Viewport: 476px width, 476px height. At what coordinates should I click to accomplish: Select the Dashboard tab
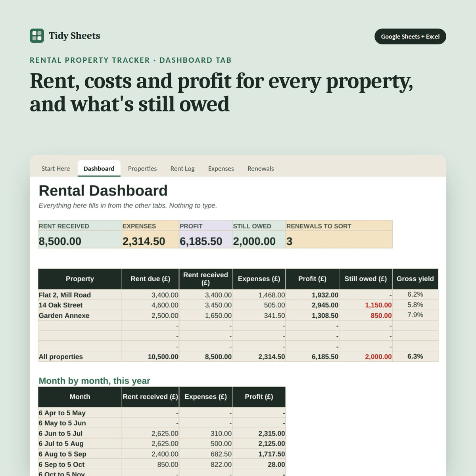pos(99,169)
